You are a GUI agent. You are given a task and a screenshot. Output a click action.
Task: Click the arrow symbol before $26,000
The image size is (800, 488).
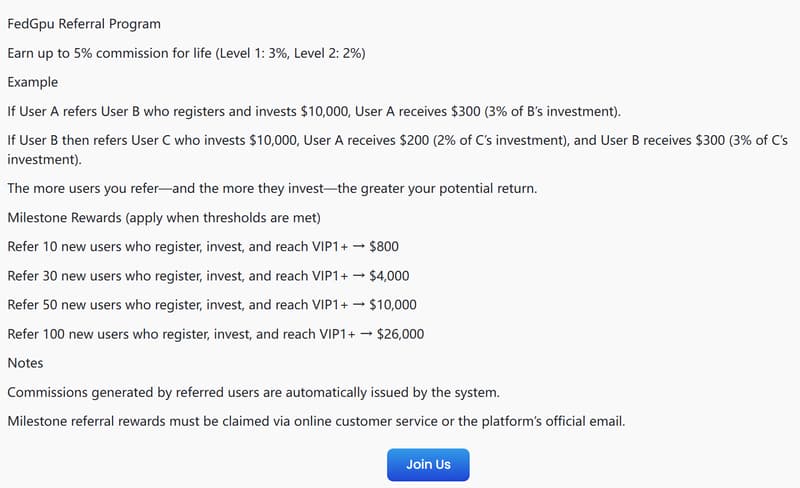pyautogui.click(x=366, y=334)
